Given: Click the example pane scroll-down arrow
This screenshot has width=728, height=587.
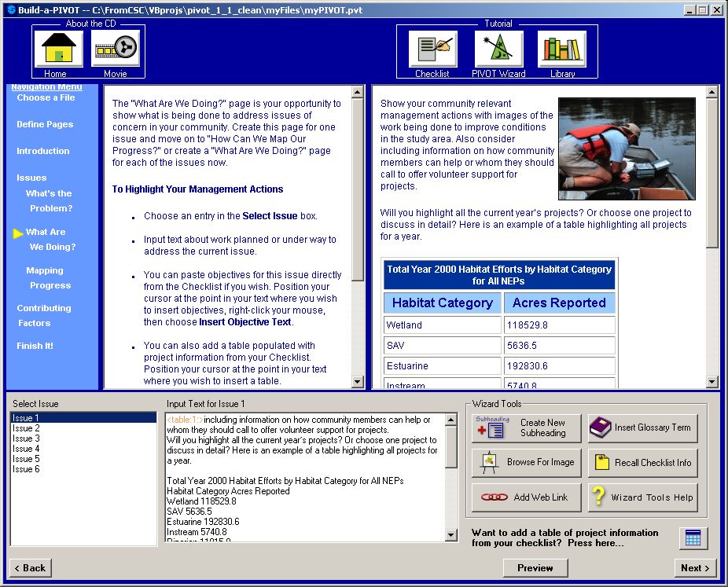Looking at the screenshot, I should point(712,382).
